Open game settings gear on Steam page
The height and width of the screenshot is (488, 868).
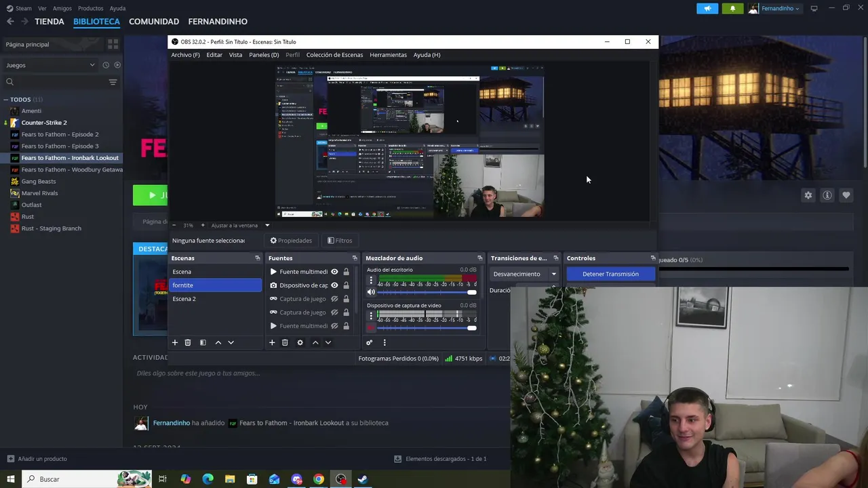click(808, 195)
